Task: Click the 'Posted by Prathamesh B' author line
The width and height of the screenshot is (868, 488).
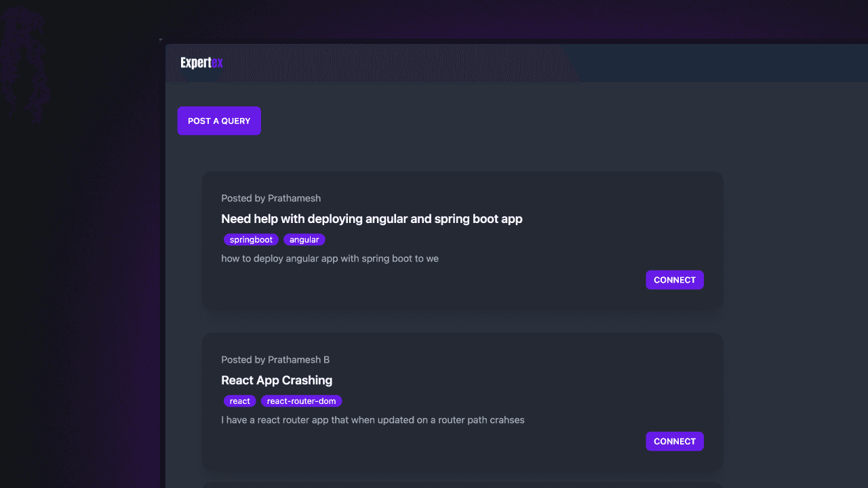Action: (275, 360)
